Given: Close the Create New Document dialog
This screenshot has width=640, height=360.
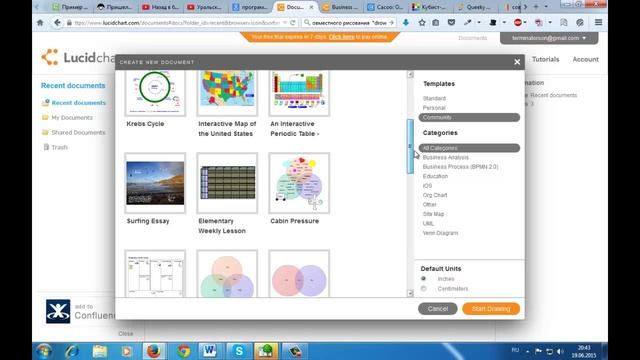Looking at the screenshot, I should pyautogui.click(x=517, y=62).
